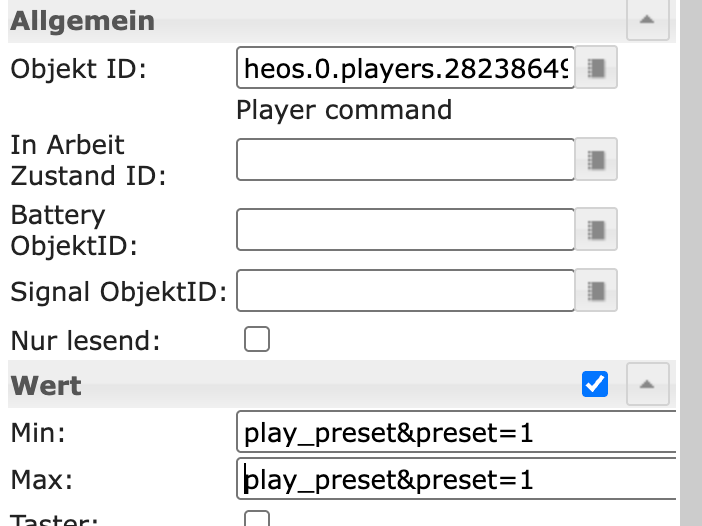This screenshot has height=526, width=702.
Task: Open object browser for Signal ObjektID
Action: coord(597,291)
